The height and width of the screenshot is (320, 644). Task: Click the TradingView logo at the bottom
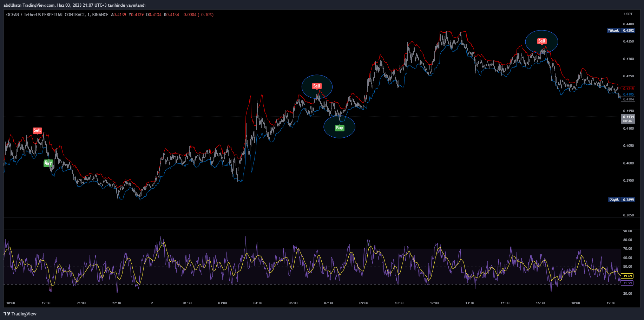pos(20,314)
